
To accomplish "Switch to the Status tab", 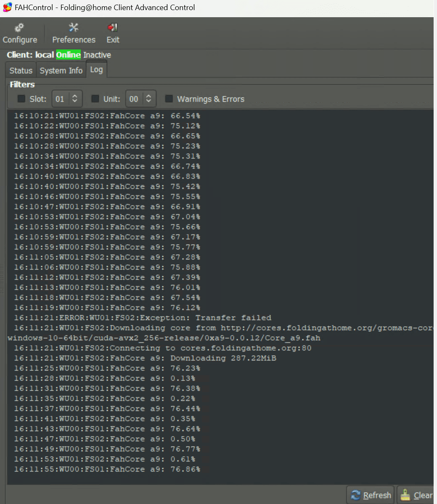I will [21, 70].
